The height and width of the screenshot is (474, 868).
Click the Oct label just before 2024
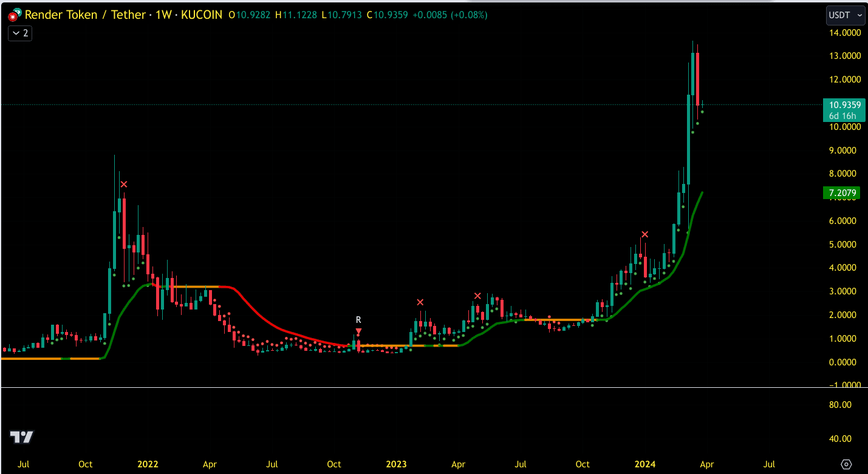(x=583, y=464)
